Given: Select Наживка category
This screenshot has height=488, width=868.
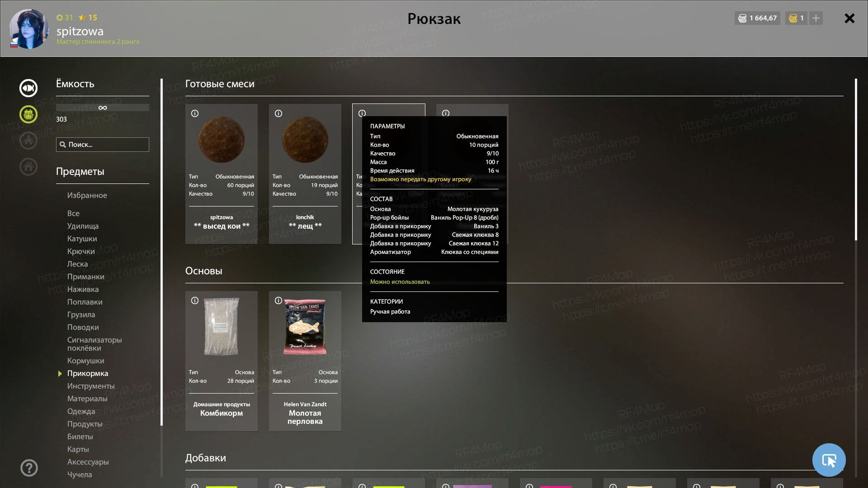Looking at the screenshot, I should (83, 289).
